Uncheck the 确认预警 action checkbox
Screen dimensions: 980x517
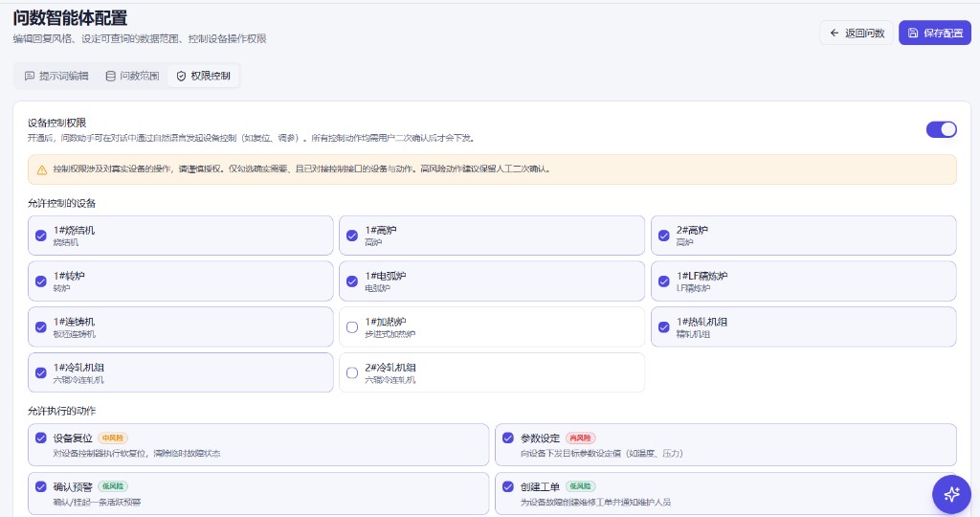tap(40, 486)
